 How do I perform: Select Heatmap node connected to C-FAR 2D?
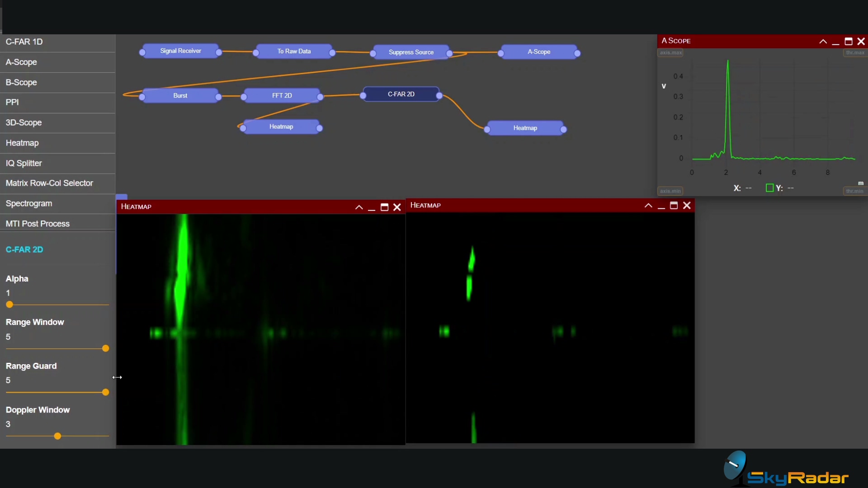(525, 128)
